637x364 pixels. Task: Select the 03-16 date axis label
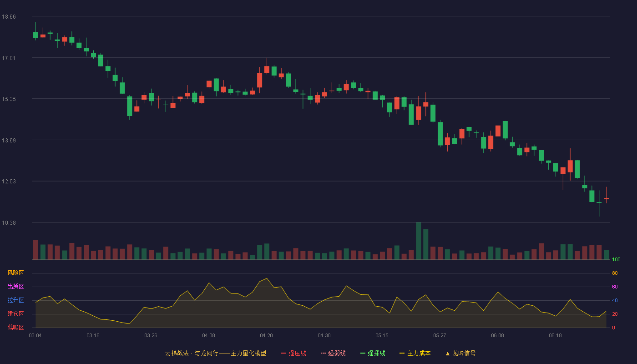(93, 335)
